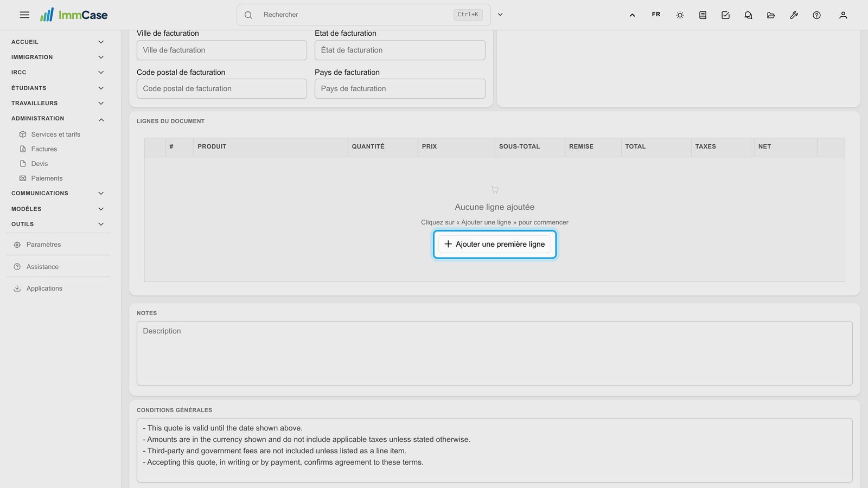Viewport: 868px width, 488px height.
Task: Click the SOUS-TOTAL column header
Action: tap(529, 147)
